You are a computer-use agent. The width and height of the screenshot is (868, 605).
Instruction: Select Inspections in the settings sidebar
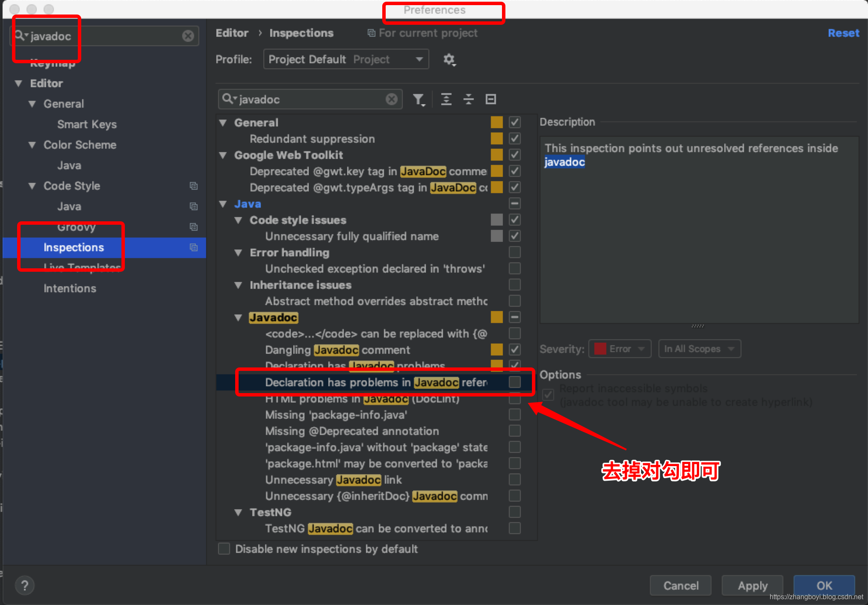pyautogui.click(x=74, y=247)
